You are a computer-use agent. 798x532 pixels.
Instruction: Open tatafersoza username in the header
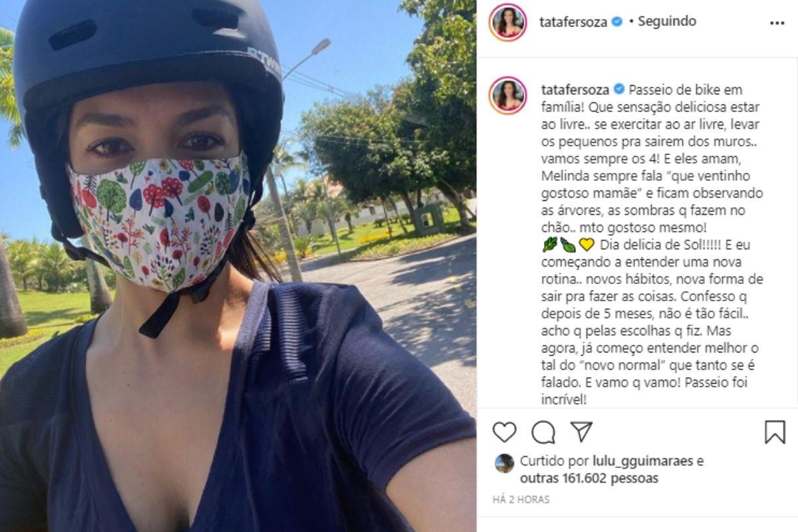[574, 22]
